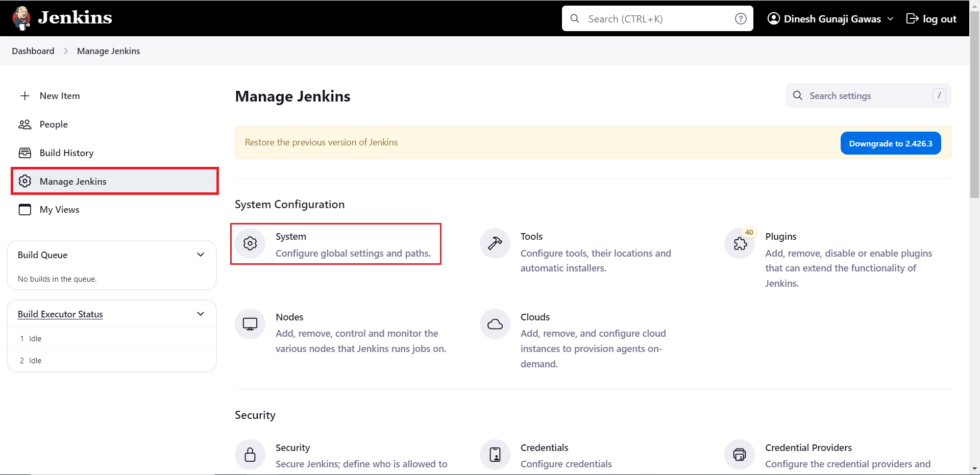Collapse the Build Executor Status panel

pos(201,314)
